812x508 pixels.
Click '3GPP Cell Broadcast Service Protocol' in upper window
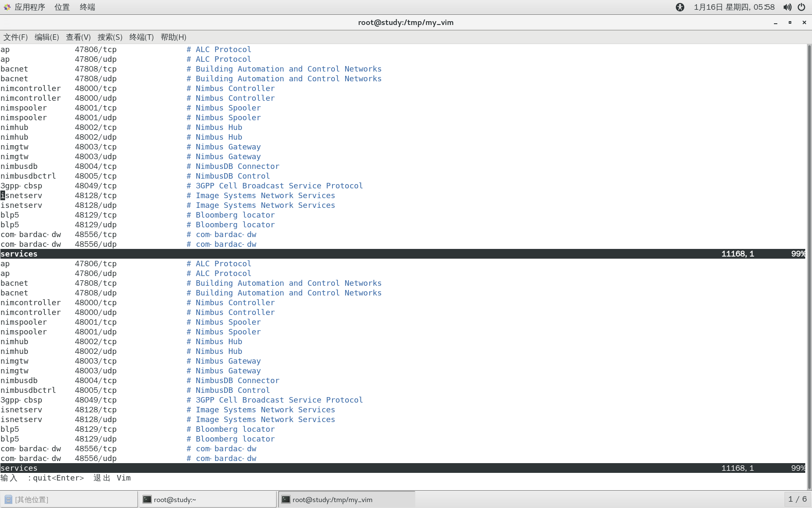(x=279, y=186)
